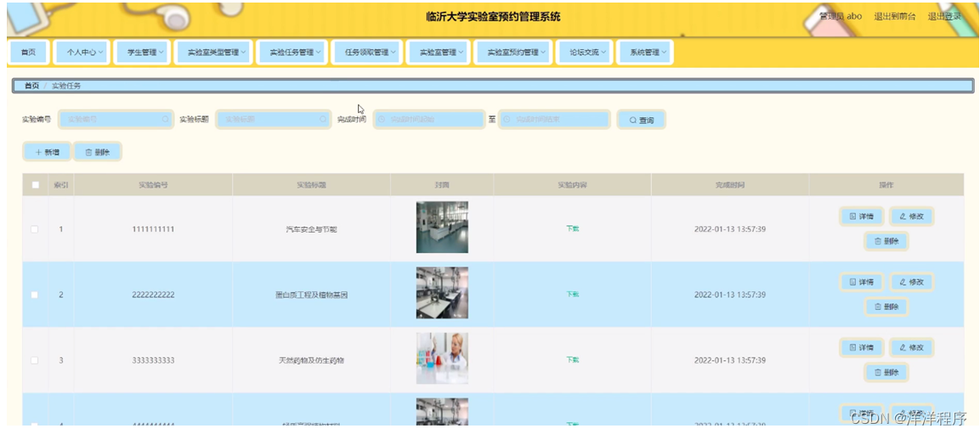This screenshot has width=980, height=434.
Task: Click the title 汽车安全与节能
Action: point(311,229)
